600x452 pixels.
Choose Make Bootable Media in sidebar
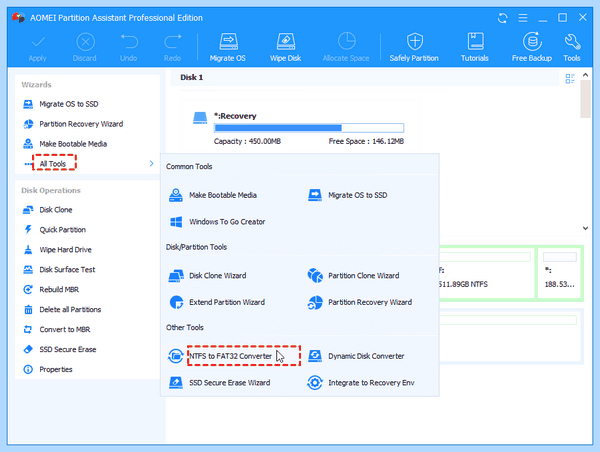(65, 144)
